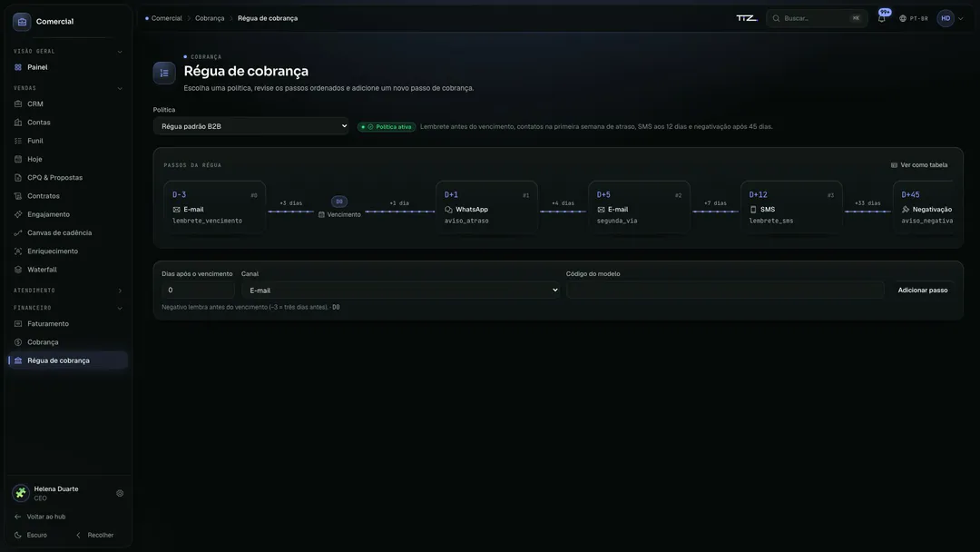
Task: Click the Engajamento sidebar icon
Action: pos(18,214)
